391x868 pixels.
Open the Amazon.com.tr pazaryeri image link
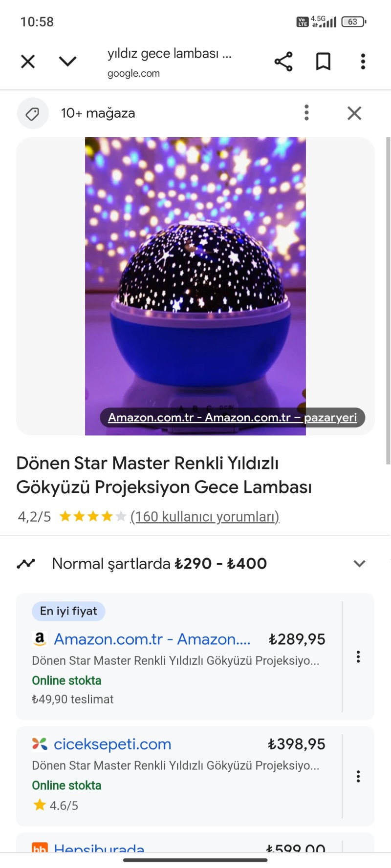(232, 418)
